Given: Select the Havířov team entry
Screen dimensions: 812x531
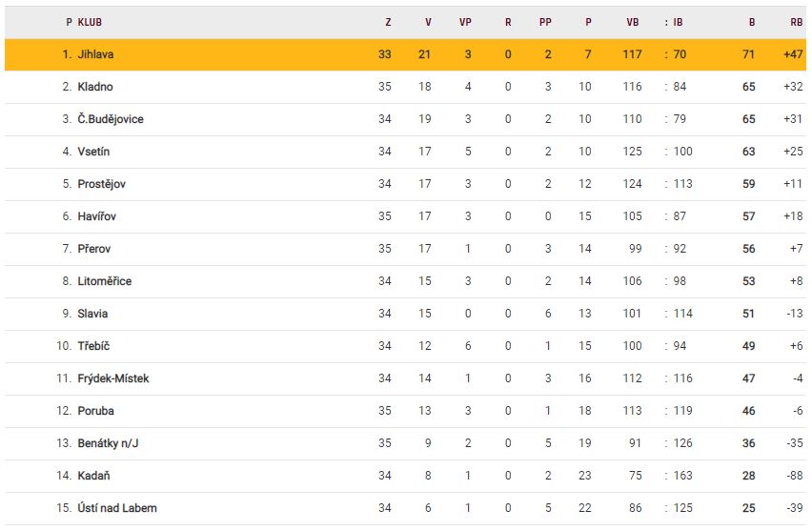Looking at the screenshot, I should 96,216.
